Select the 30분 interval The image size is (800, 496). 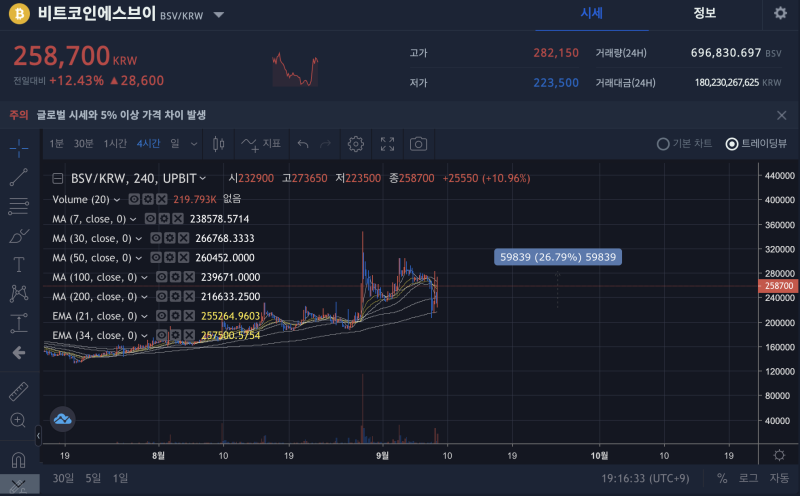pos(84,144)
